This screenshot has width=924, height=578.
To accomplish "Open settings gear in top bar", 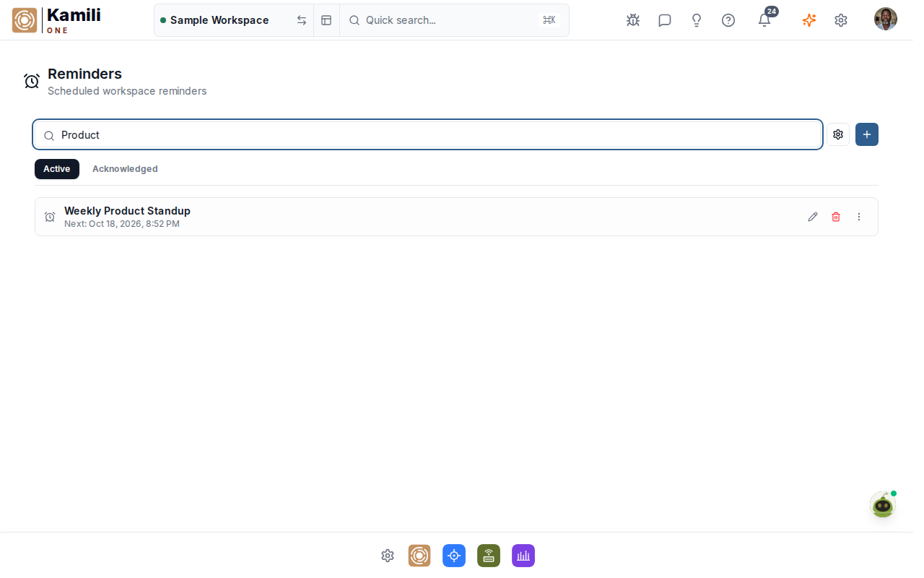I will click(x=841, y=20).
